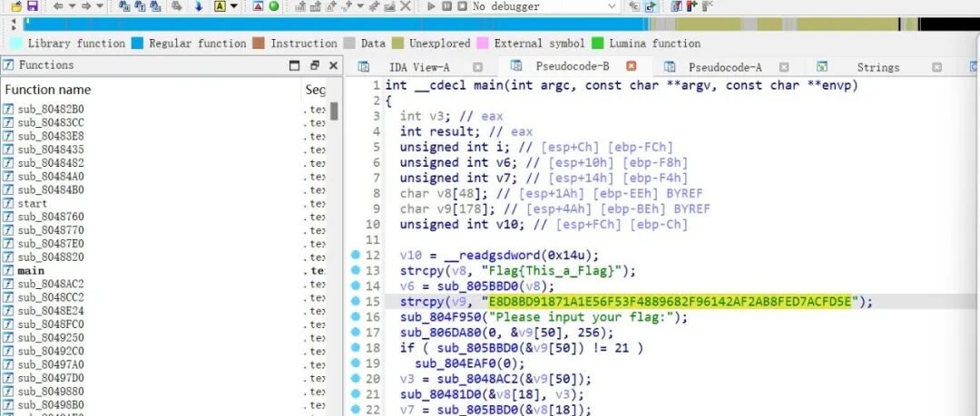Click the navigation band scroll arrows
Screen dimensions: 980x416
14,24
